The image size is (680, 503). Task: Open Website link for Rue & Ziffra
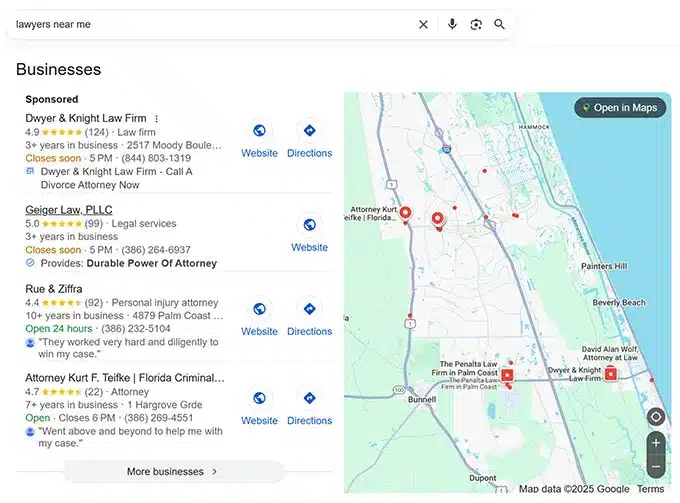click(x=259, y=331)
